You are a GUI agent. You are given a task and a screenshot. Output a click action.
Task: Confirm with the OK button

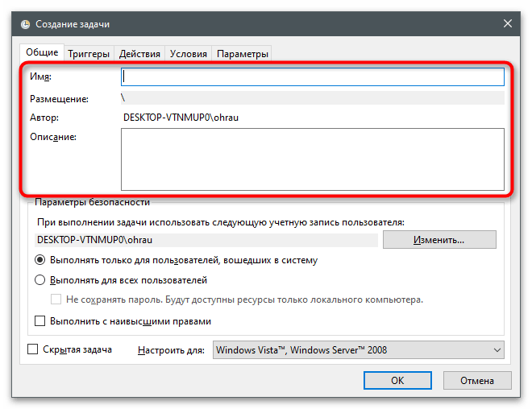pos(397,381)
